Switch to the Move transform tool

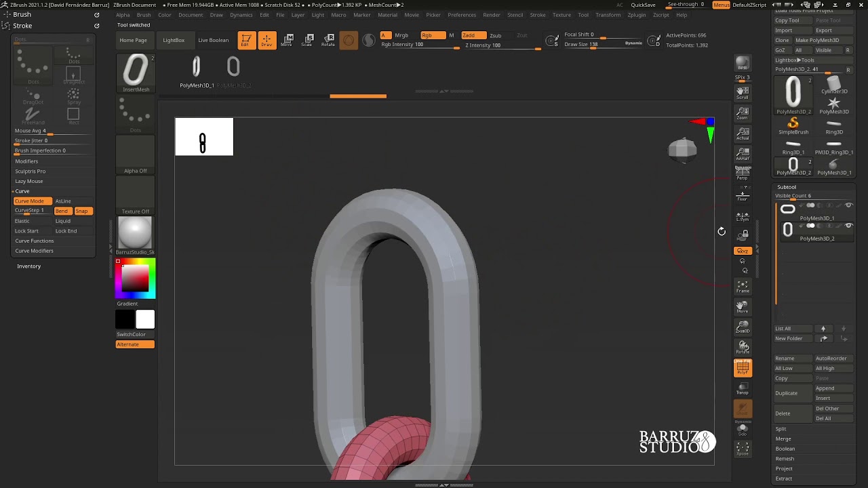tap(288, 40)
